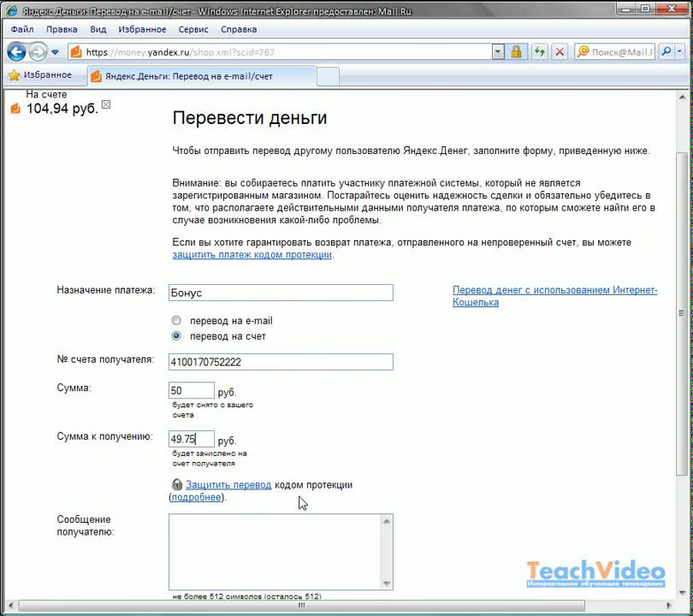Open Избранное favorites star button
This screenshot has width=693, height=616.
(40, 75)
